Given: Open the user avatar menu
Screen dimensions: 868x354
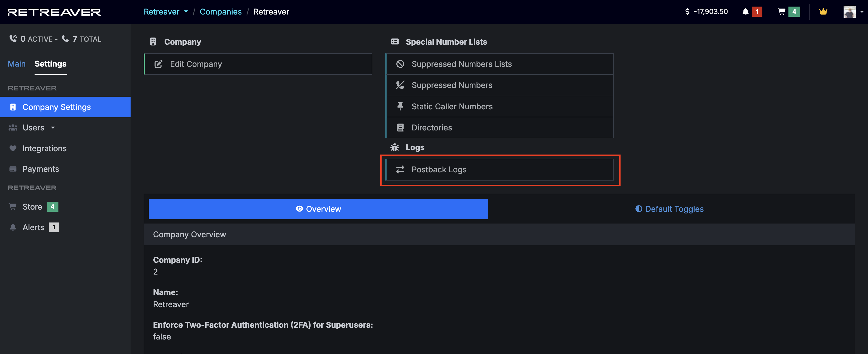Looking at the screenshot, I should [x=849, y=12].
